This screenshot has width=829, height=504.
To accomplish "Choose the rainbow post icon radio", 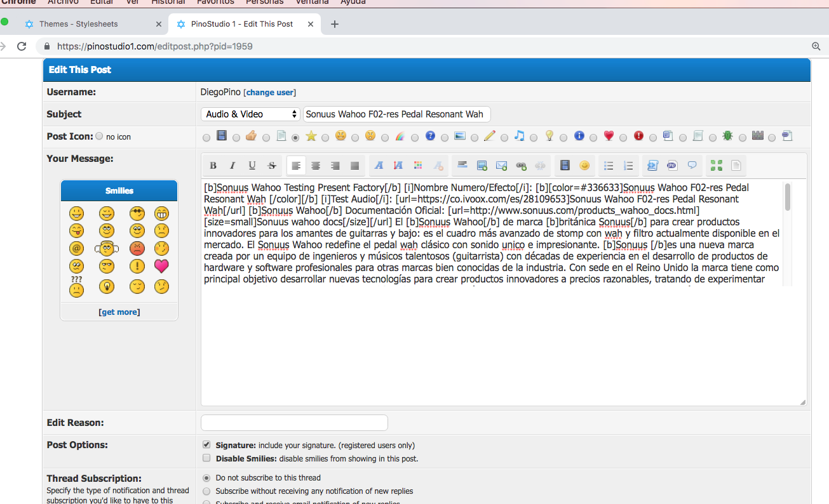I will point(385,137).
